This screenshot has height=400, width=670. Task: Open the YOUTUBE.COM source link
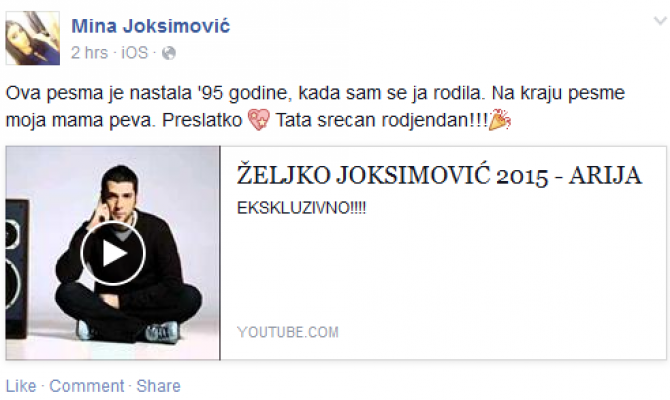click(288, 332)
